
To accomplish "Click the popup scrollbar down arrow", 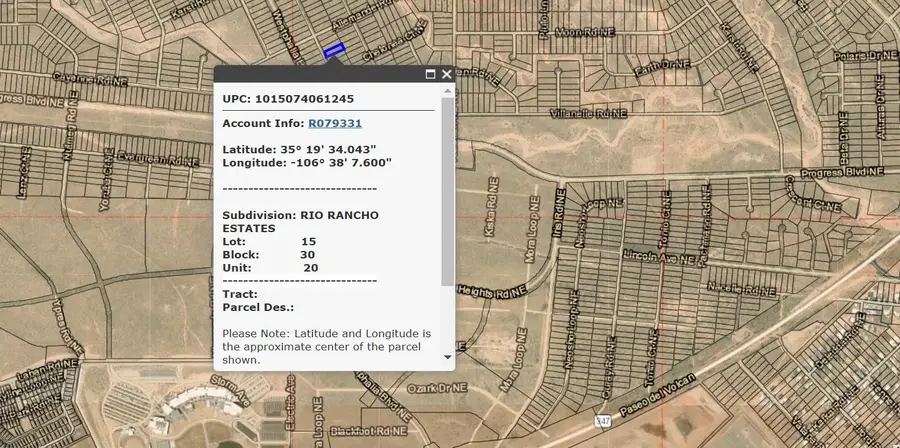I will point(447,357).
